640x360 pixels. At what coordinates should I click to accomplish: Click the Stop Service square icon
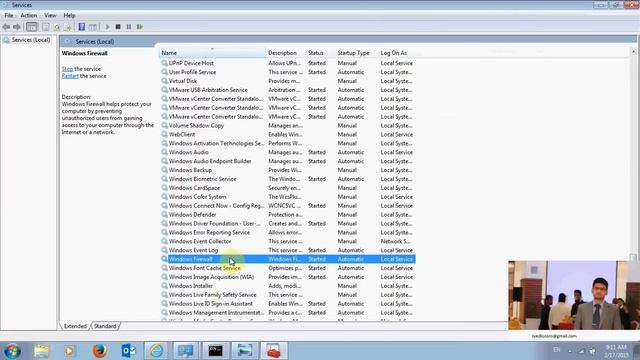[118, 27]
